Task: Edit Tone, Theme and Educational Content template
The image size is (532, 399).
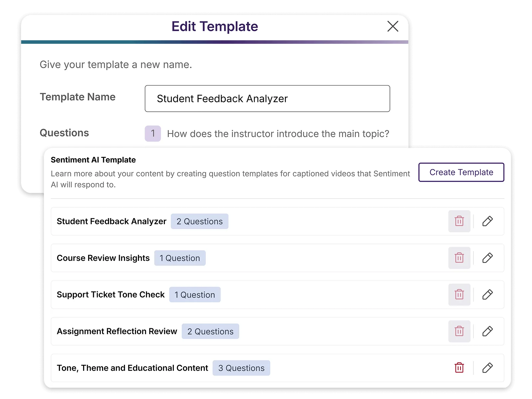Action: coord(487,368)
